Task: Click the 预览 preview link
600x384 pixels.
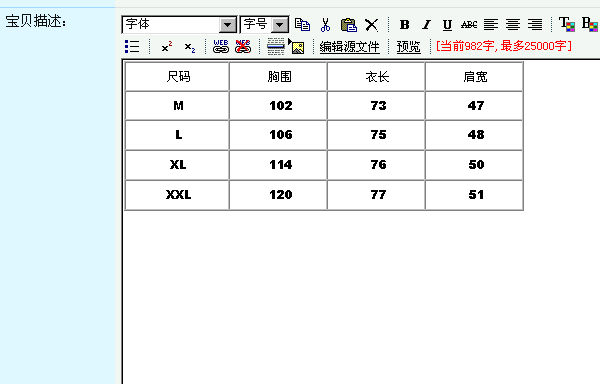Action: click(409, 47)
